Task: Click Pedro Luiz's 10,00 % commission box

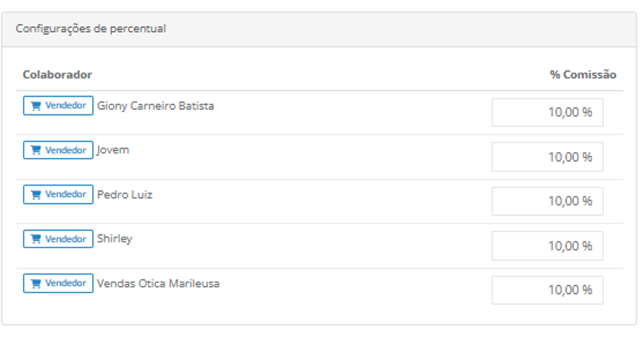Action: (547, 201)
